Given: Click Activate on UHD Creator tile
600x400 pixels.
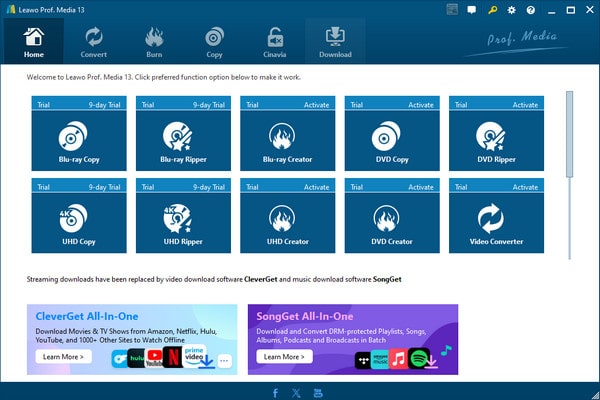Looking at the screenshot, I should pos(316,187).
